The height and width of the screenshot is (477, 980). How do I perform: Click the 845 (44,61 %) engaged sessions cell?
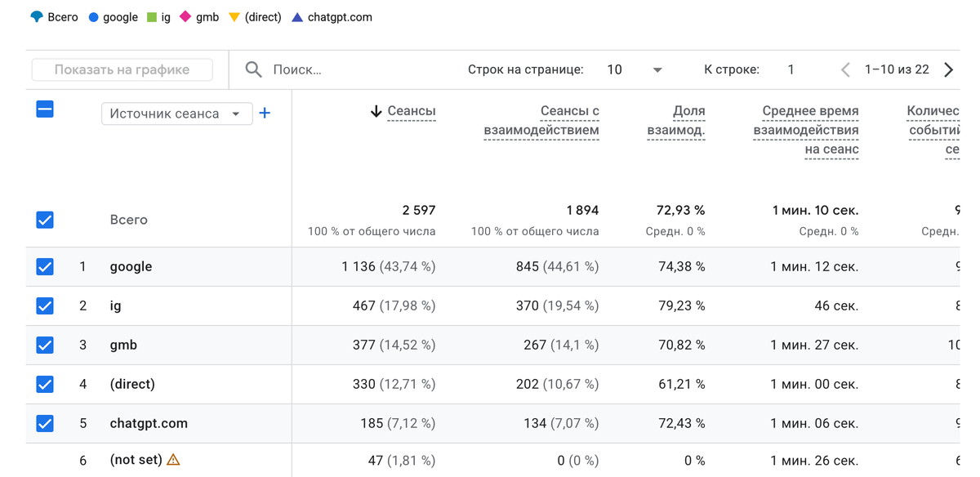(557, 266)
